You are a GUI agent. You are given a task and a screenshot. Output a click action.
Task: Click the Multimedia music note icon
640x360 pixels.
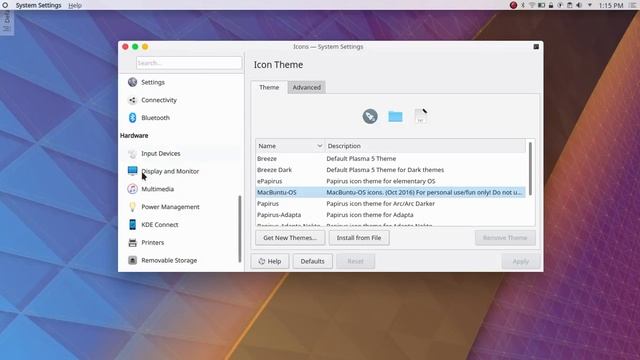point(132,189)
